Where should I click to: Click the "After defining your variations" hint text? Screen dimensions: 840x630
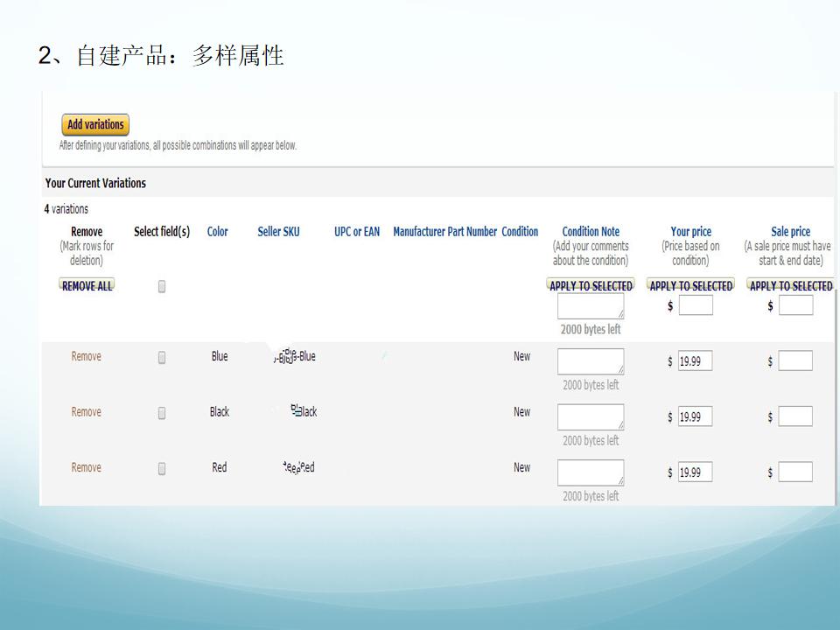pos(178,145)
